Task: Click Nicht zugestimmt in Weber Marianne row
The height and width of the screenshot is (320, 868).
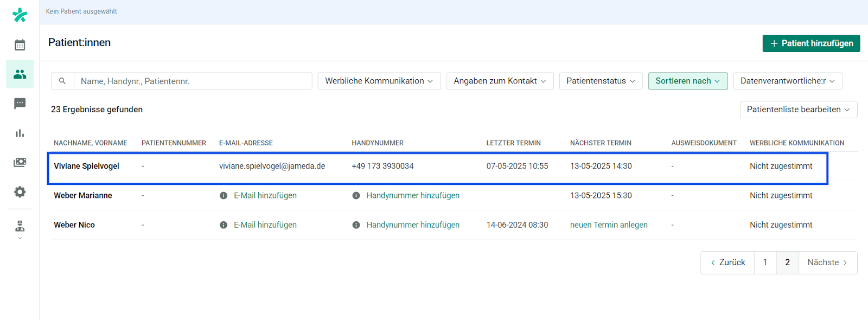Action: [781, 195]
